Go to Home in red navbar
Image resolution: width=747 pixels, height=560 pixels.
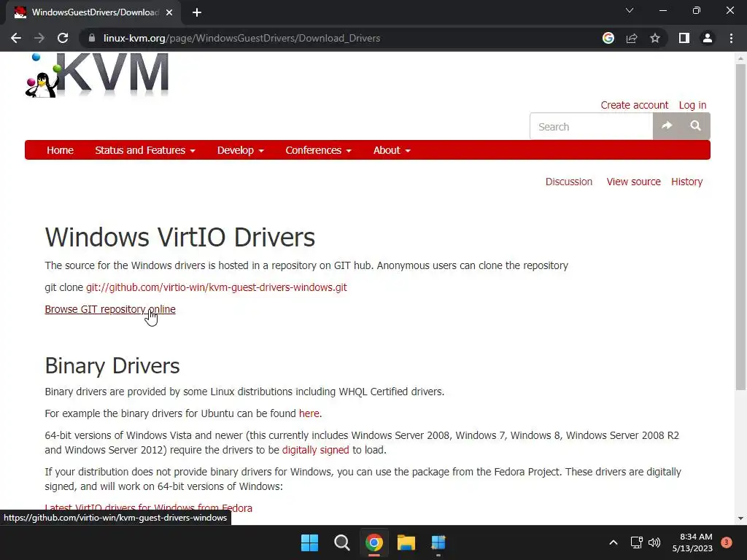pyautogui.click(x=60, y=150)
